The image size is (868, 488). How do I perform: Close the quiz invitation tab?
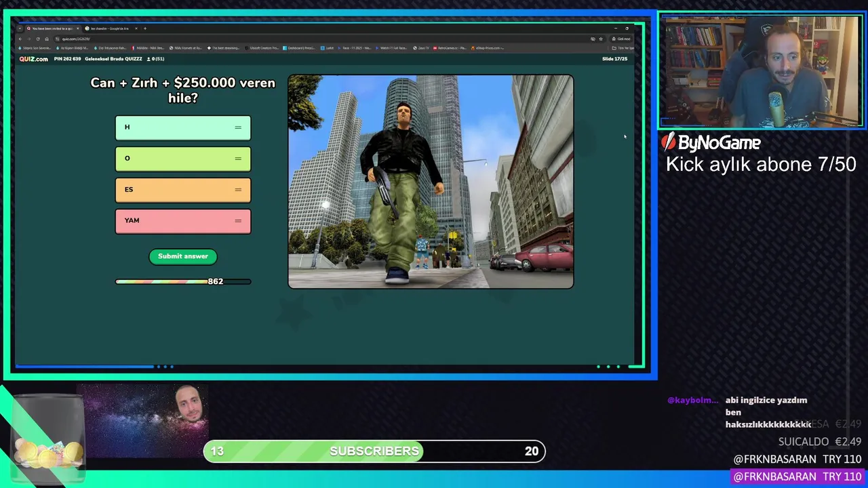(77, 28)
